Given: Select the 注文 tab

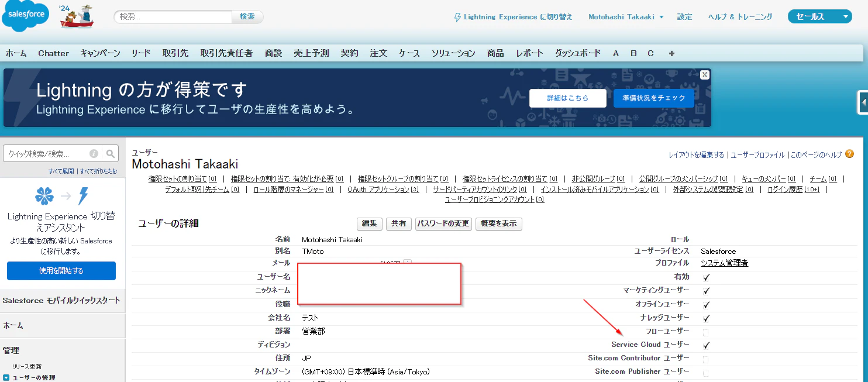Looking at the screenshot, I should click(378, 53).
